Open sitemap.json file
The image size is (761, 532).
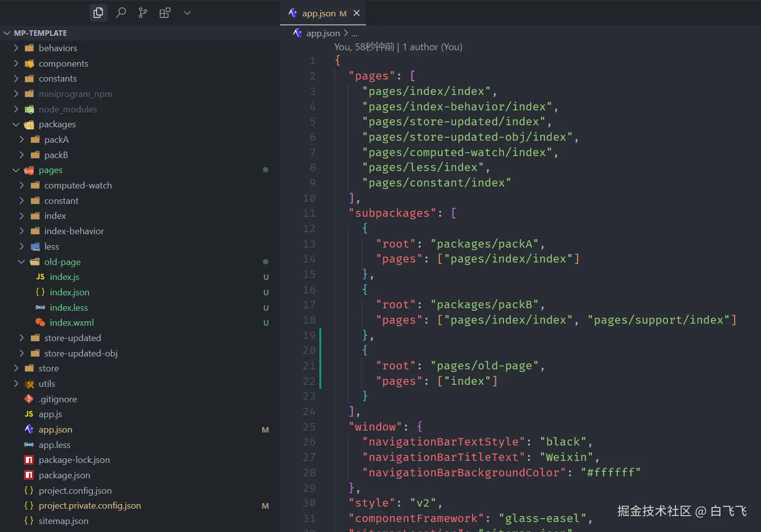click(64, 521)
